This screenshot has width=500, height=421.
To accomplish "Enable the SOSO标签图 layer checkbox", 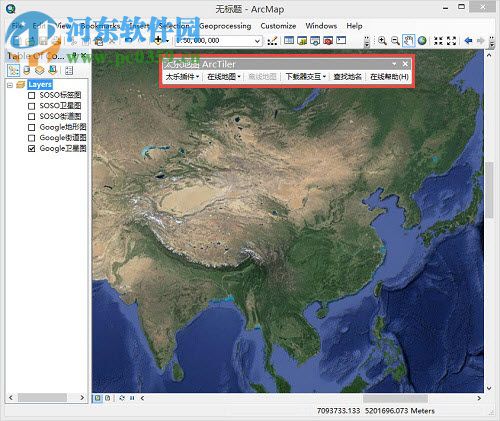I will point(32,95).
